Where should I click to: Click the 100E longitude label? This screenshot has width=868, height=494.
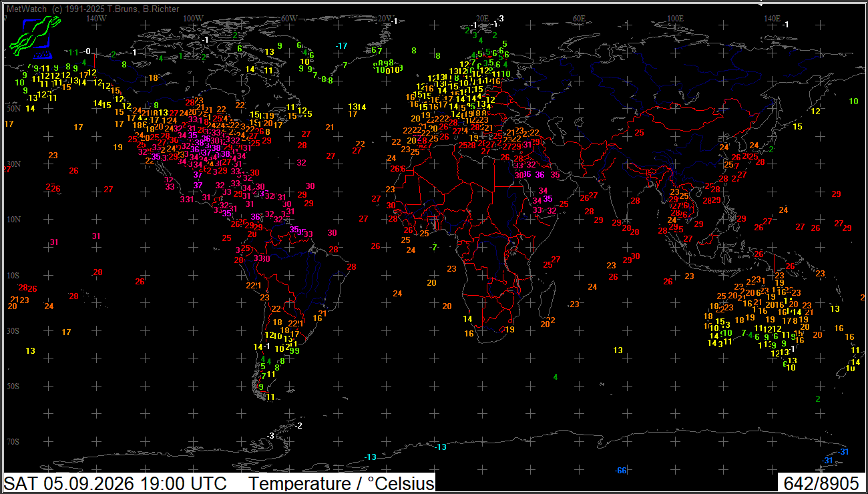click(675, 19)
